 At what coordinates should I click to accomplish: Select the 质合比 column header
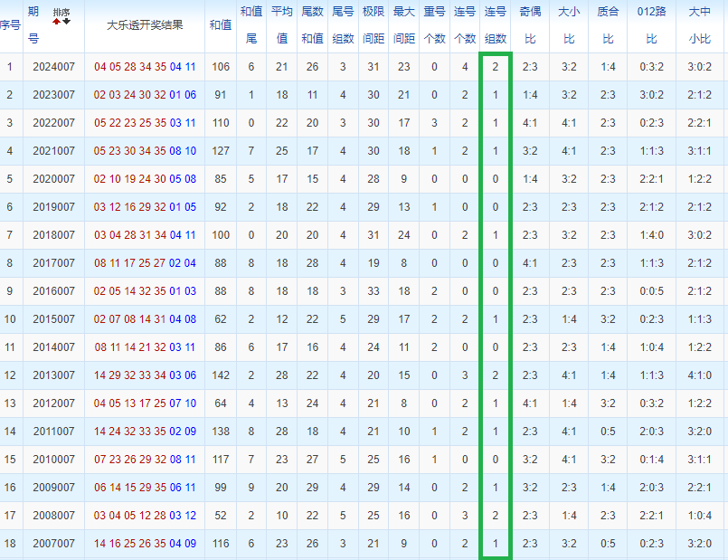pyautogui.click(x=608, y=25)
